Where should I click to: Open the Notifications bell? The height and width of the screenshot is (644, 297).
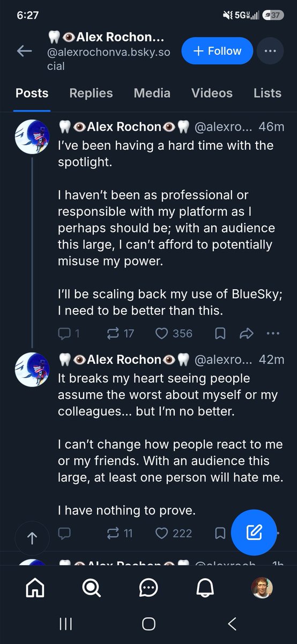tap(205, 588)
